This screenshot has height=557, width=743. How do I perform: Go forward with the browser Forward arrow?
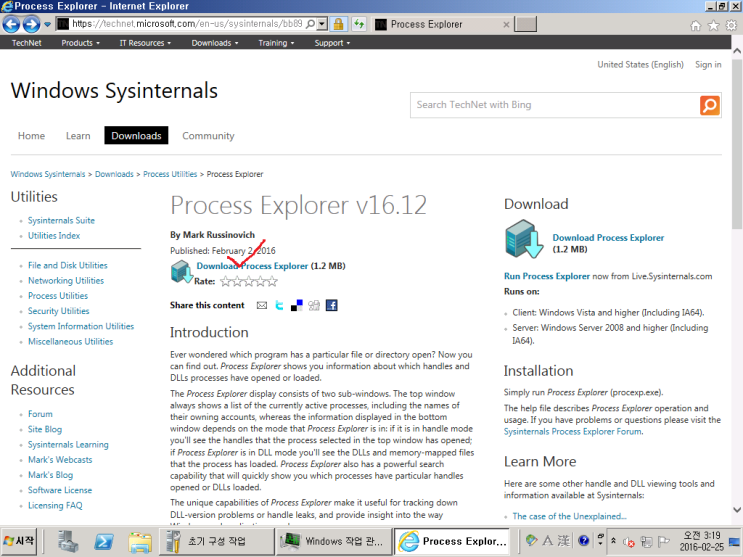coord(31,24)
